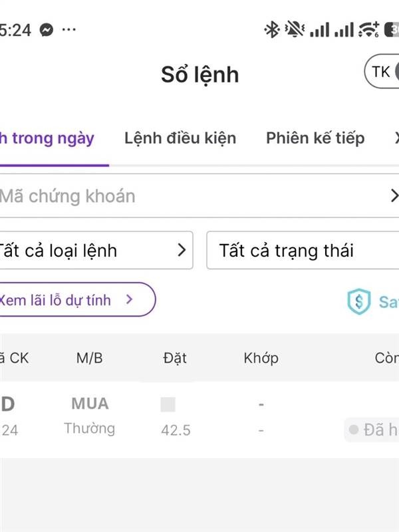Tap the Bluetooth status icon
This screenshot has height=532, width=399.
click(271, 29)
